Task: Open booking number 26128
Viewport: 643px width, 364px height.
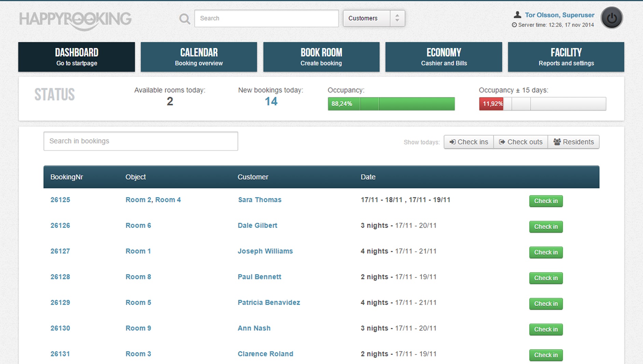Action: 60,277
